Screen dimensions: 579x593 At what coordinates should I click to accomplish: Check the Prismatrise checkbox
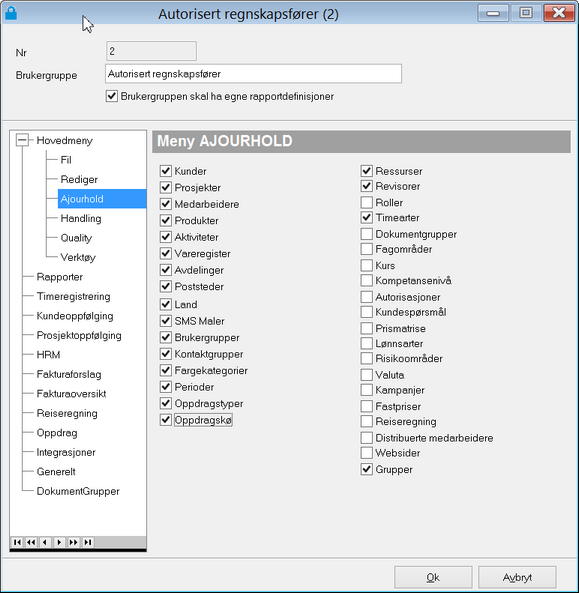(x=366, y=328)
